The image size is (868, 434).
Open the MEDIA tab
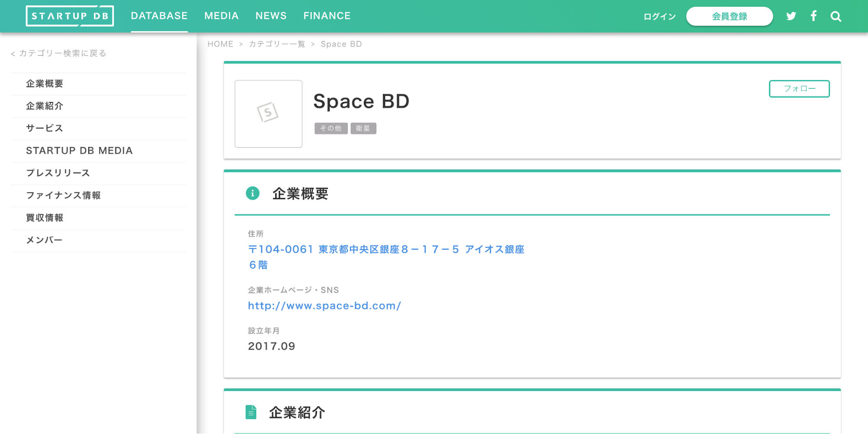221,16
